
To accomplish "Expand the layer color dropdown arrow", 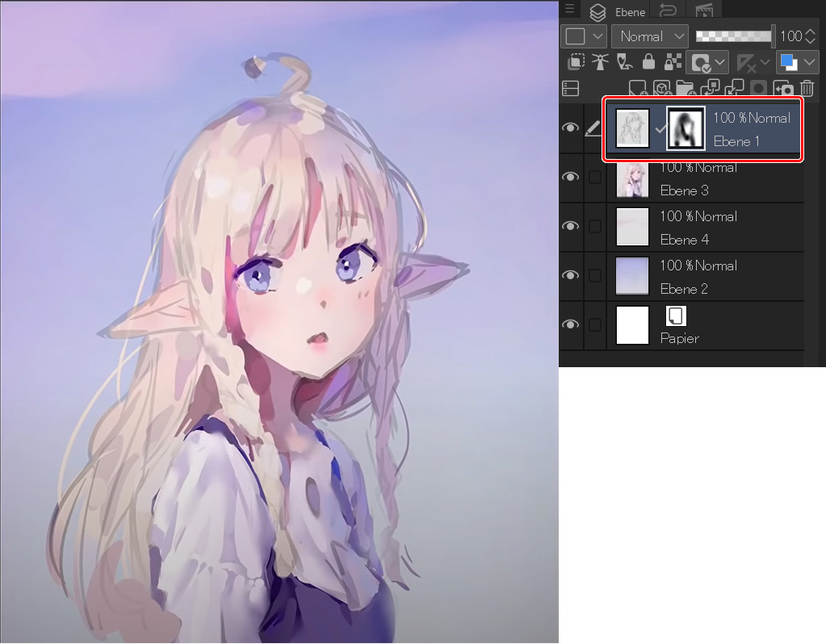I will pos(808,62).
